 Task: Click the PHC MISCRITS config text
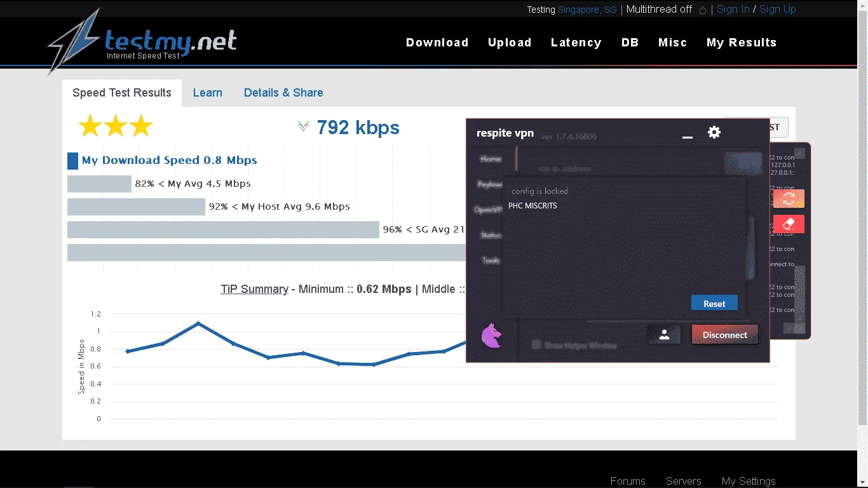532,206
